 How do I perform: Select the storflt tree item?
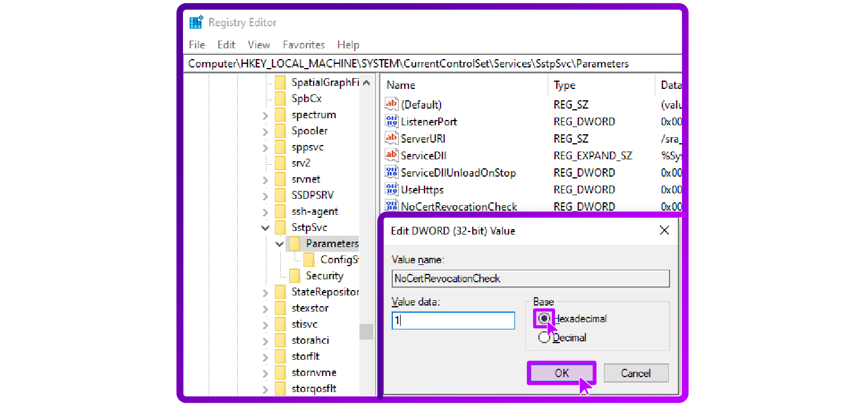click(305, 356)
